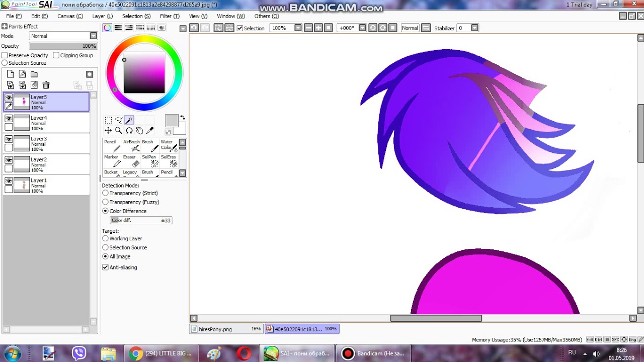Open the Others menu
This screenshot has height=362, width=644.
click(x=266, y=16)
